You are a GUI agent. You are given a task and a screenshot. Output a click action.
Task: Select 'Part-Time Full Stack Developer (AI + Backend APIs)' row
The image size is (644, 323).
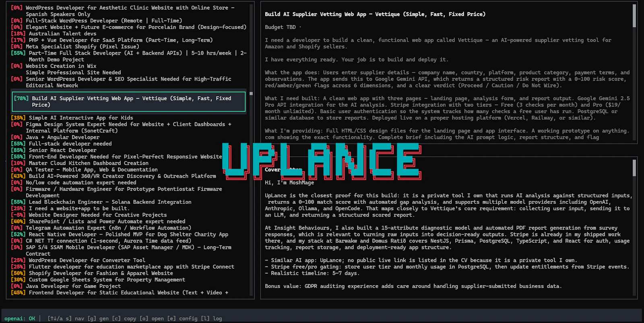click(128, 56)
